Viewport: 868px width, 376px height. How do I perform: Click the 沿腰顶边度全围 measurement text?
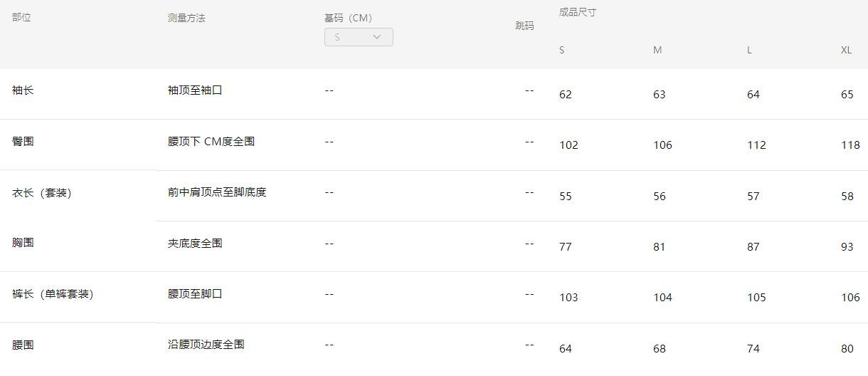[206, 345]
